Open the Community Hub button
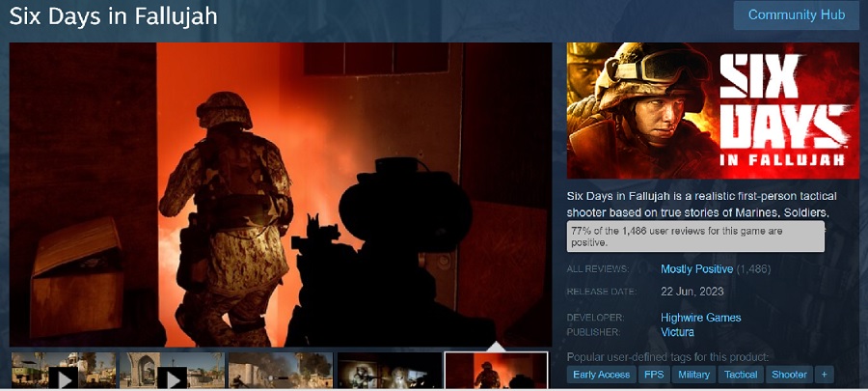Screen dimensions: 868x391 [797, 14]
